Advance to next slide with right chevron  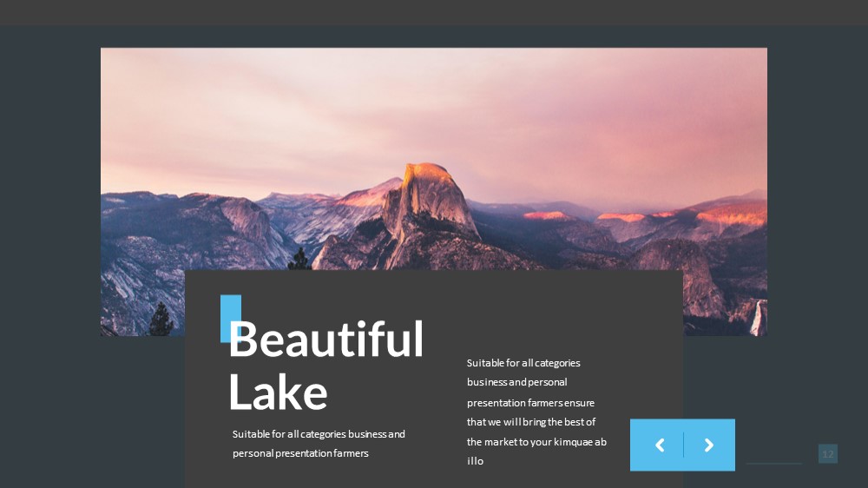coord(708,445)
